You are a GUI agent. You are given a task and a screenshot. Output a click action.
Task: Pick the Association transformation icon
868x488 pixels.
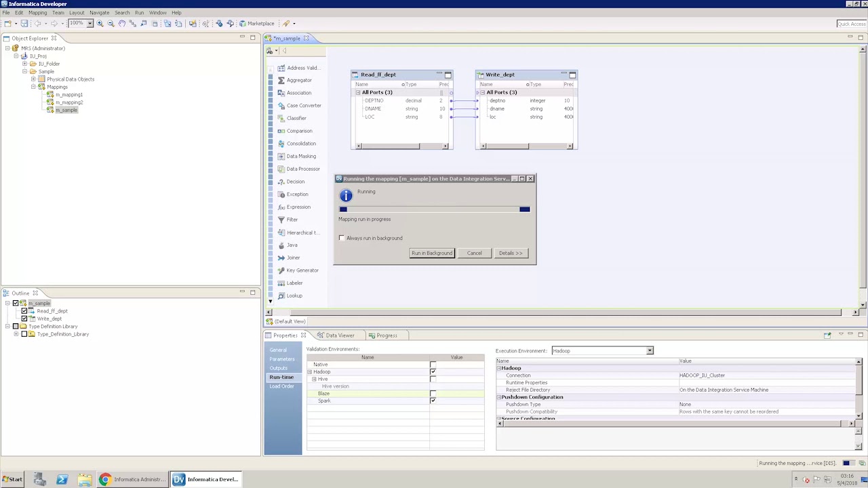point(281,93)
